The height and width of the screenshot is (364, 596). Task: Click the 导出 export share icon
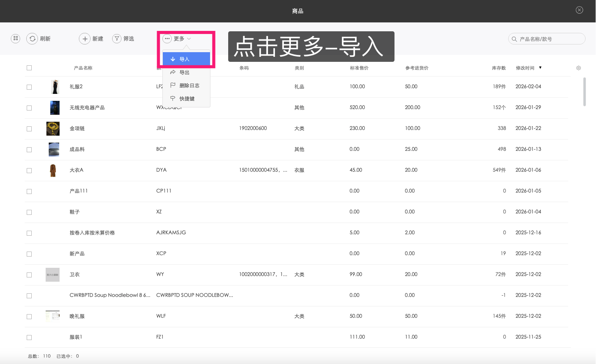coord(173,72)
